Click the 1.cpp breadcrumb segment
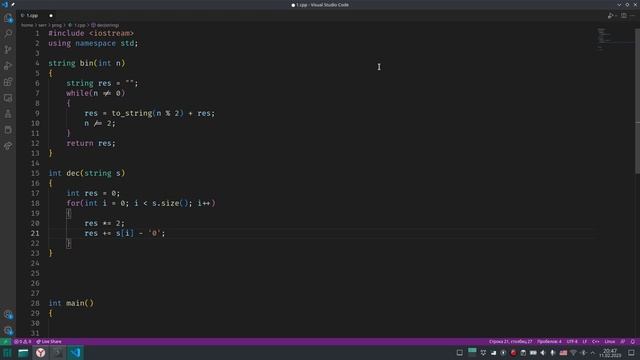The height and width of the screenshot is (360, 640). pos(78,25)
